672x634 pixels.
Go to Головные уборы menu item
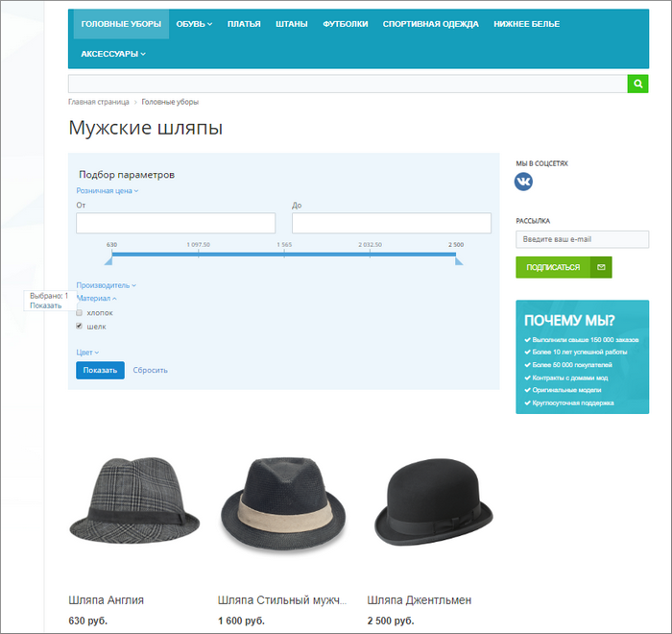(x=121, y=24)
